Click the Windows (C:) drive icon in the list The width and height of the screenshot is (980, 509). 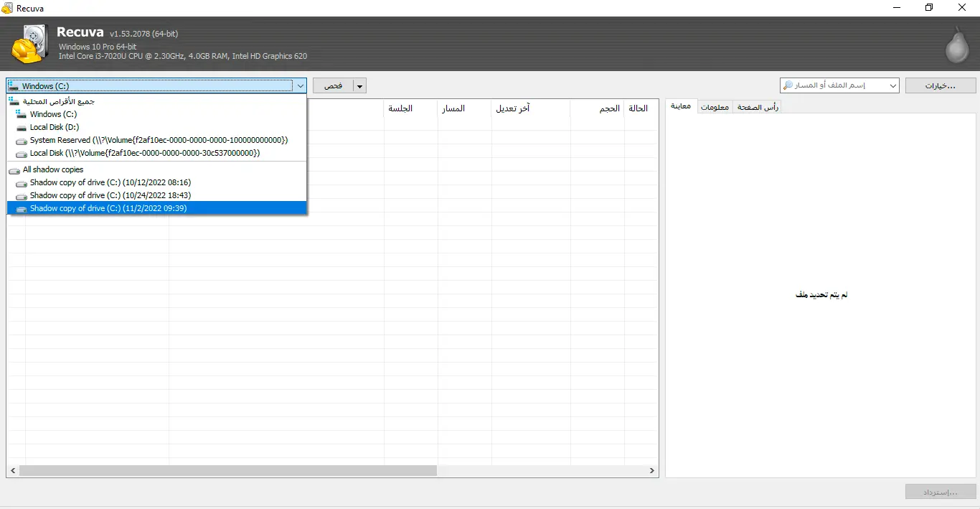tap(22, 114)
